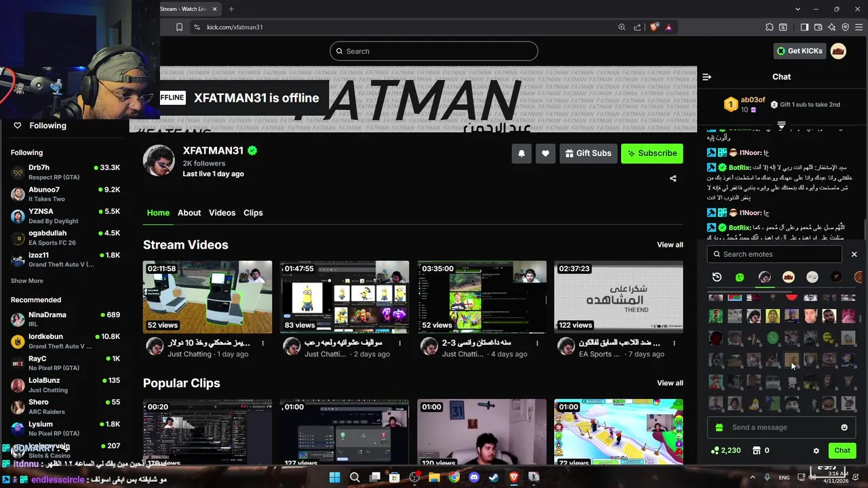Open the user profile avatar menu

[839, 51]
